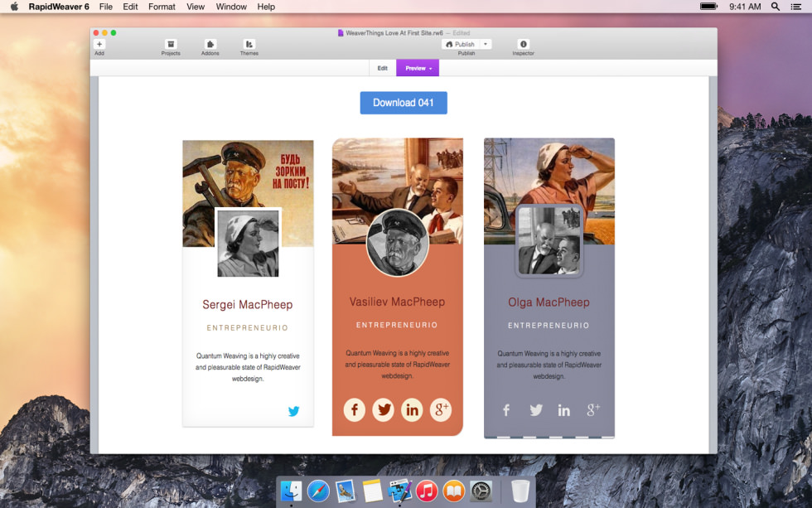
Task: Open RapidWeaver icon in the Dock
Action: (399, 491)
